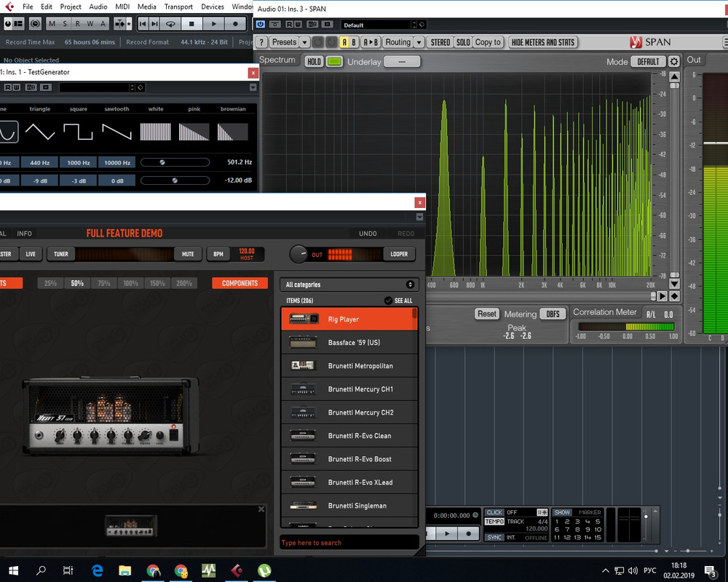
Task: Open the All categories dropdown
Action: [x=349, y=284]
